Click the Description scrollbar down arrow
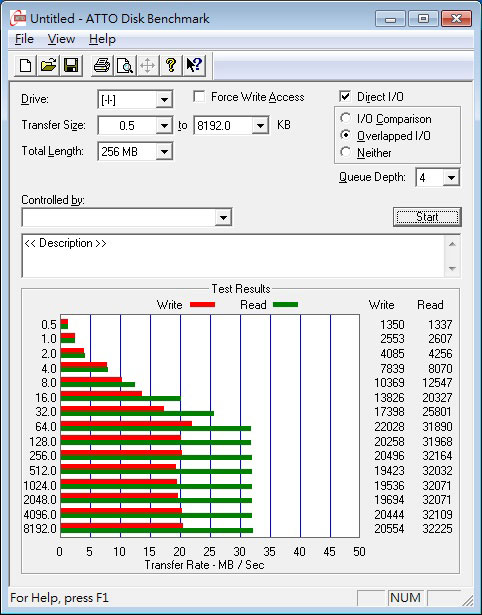The width and height of the screenshot is (482, 615). pyautogui.click(x=452, y=269)
